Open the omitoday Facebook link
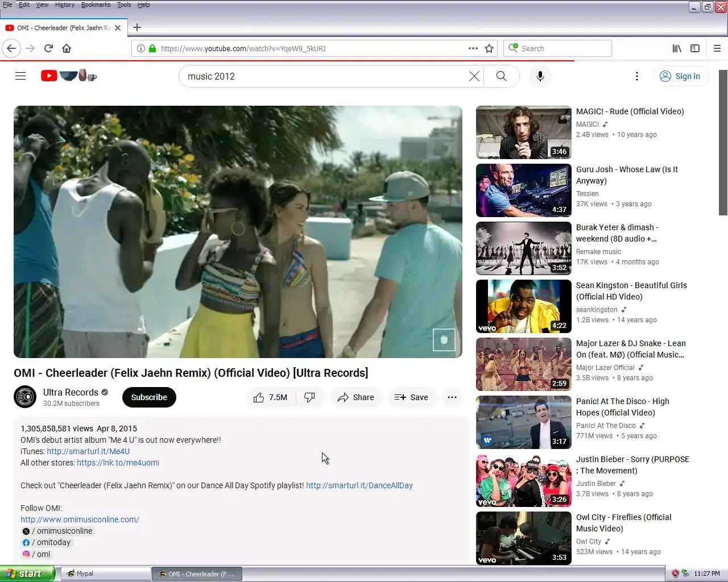This screenshot has width=728, height=582. point(47,542)
